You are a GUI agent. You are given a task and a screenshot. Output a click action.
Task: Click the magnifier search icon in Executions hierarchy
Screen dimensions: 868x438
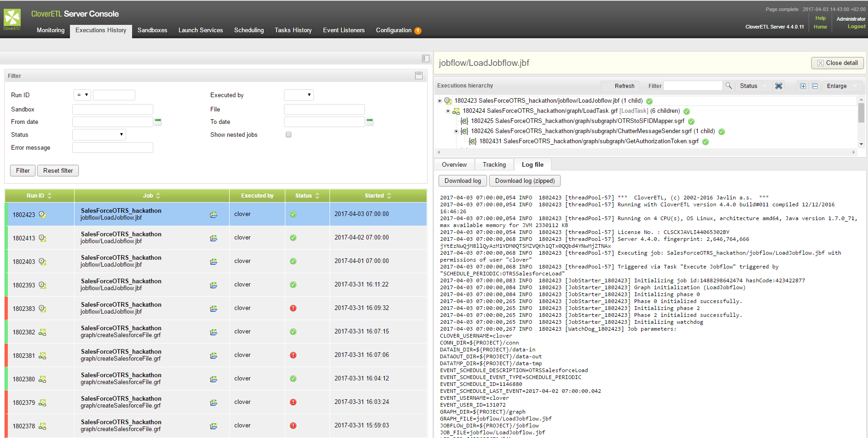tap(729, 86)
